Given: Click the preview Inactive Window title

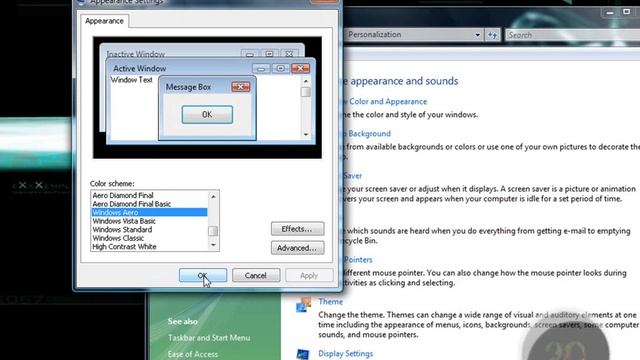Looking at the screenshot, I should [136, 54].
